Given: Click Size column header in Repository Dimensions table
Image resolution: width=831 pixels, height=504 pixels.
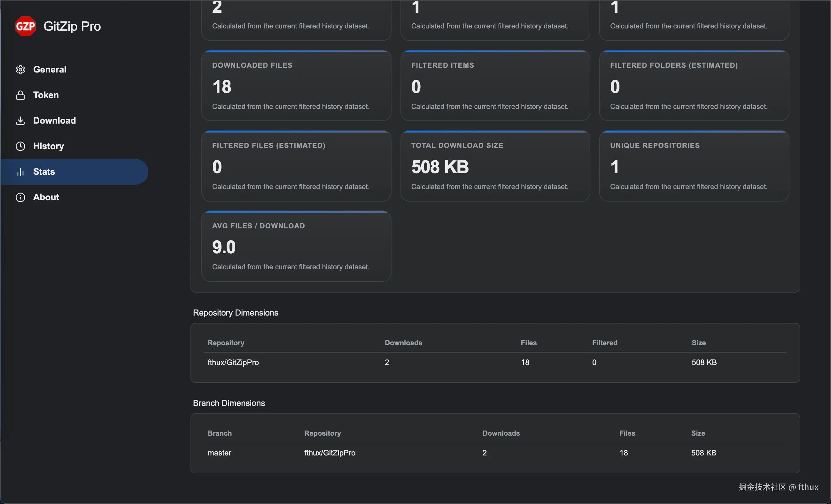Looking at the screenshot, I should pyautogui.click(x=698, y=343).
